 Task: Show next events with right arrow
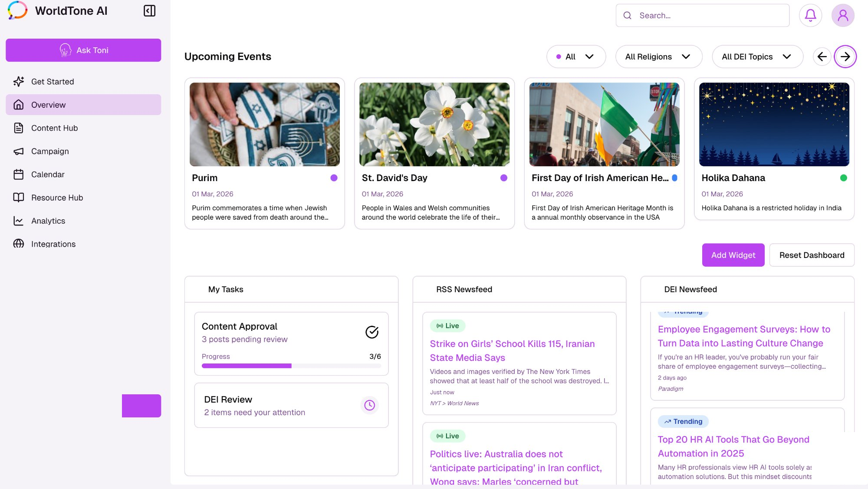click(845, 56)
